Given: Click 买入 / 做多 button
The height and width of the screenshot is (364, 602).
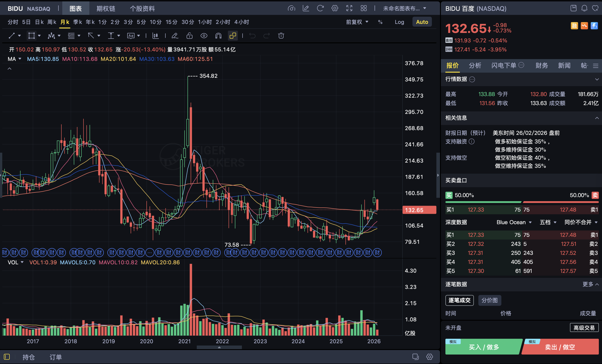Looking at the screenshot, I should tap(484, 347).
